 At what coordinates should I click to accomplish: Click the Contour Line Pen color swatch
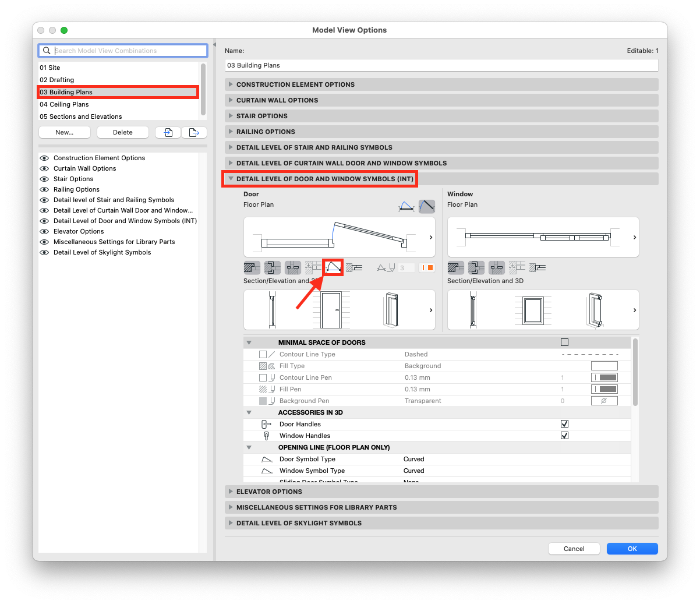click(604, 377)
